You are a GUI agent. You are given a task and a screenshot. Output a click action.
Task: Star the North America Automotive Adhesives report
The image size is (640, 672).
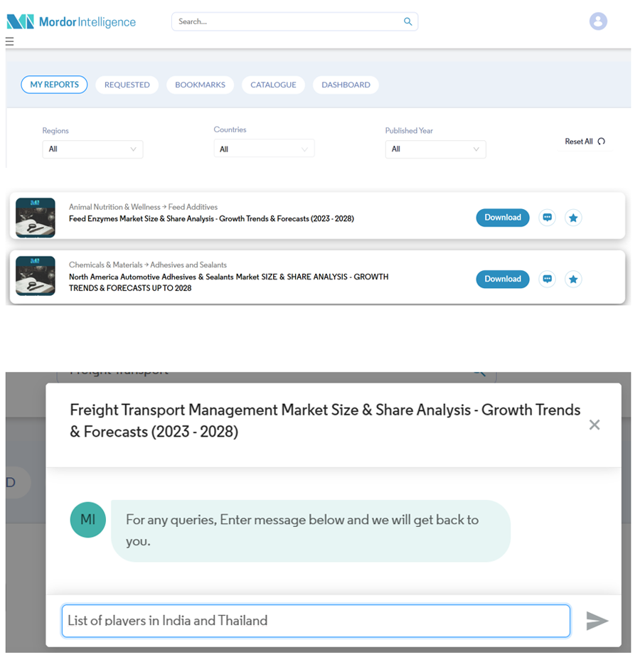tap(573, 279)
